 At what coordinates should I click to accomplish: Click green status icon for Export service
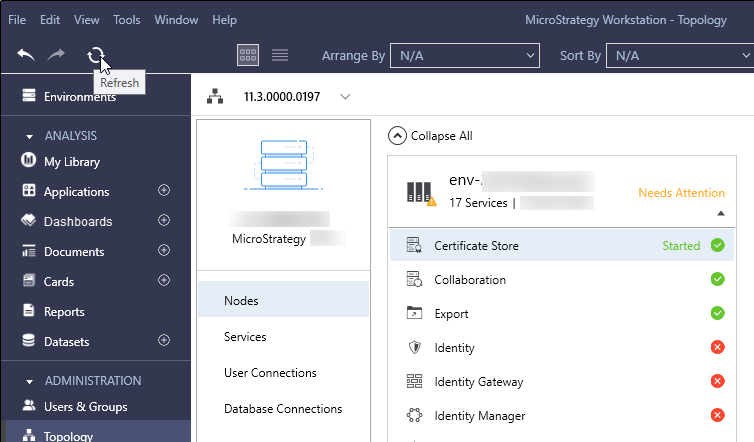point(717,314)
